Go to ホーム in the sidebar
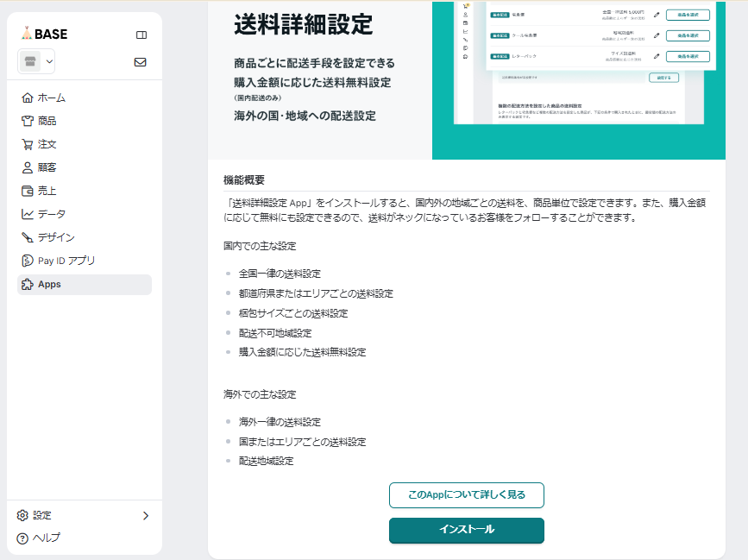Viewport: 748px width, 560px height. click(51, 98)
